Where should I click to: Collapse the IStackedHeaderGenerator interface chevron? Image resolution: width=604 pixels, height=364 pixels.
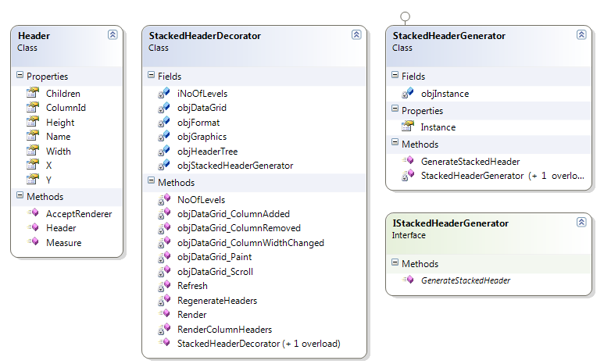581,222
